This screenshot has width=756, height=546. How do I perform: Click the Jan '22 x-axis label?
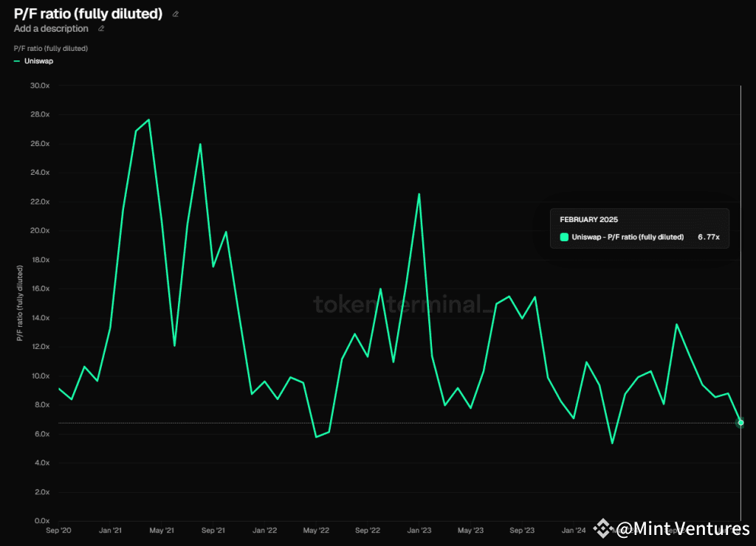pos(265,531)
